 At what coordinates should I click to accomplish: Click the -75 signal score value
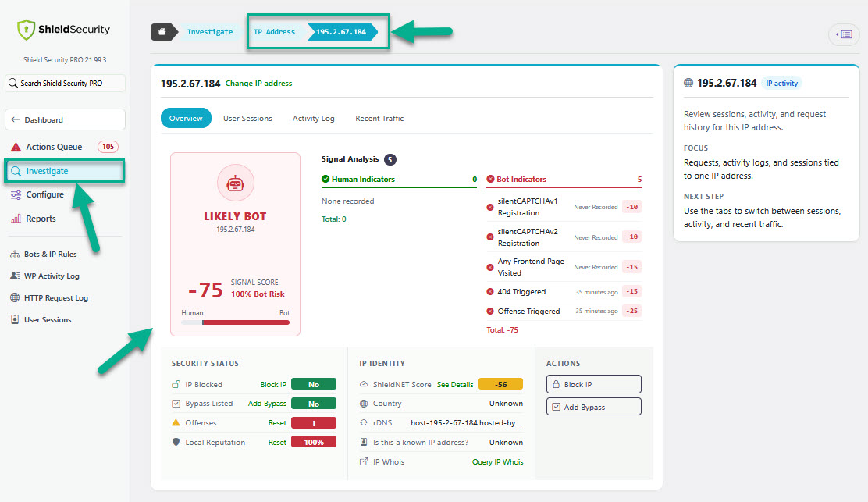tap(205, 290)
